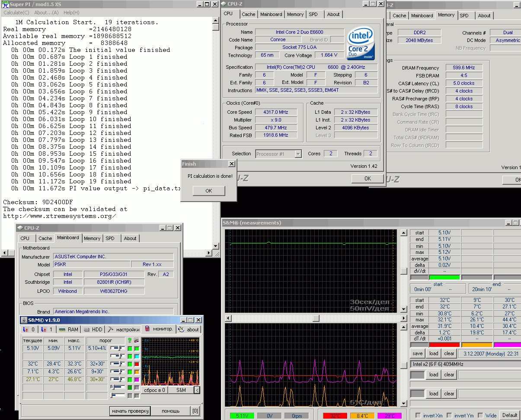Screen dimensions: 521x420
Task: Enable the invert Xm checkbox
Action: pos(418,415)
